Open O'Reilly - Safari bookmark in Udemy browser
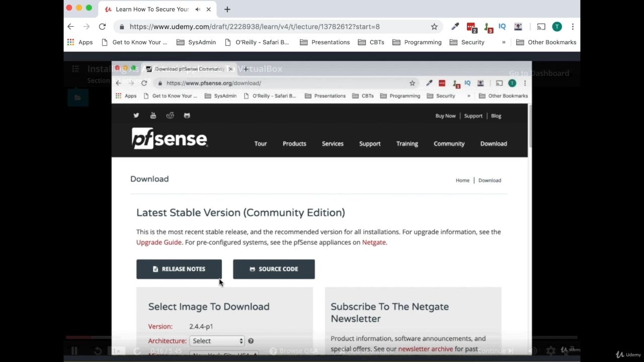The height and width of the screenshot is (362, 644). (257, 42)
